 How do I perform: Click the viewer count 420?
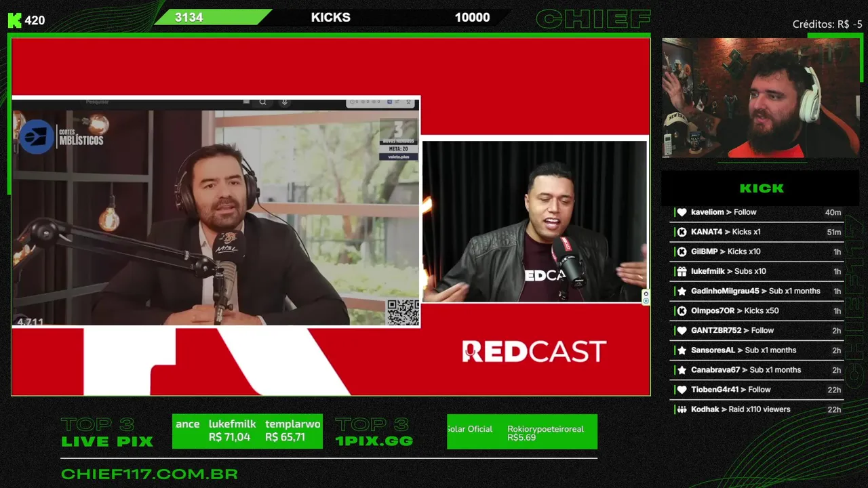click(35, 20)
